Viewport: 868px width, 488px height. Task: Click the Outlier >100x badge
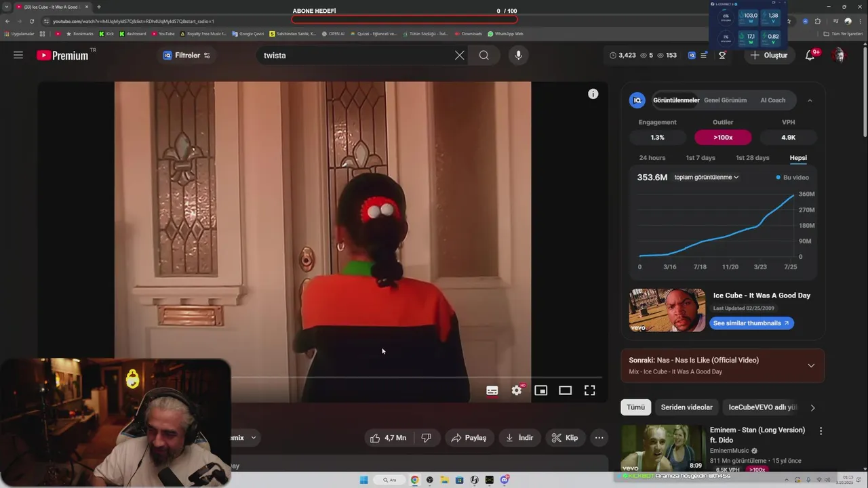[723, 137]
